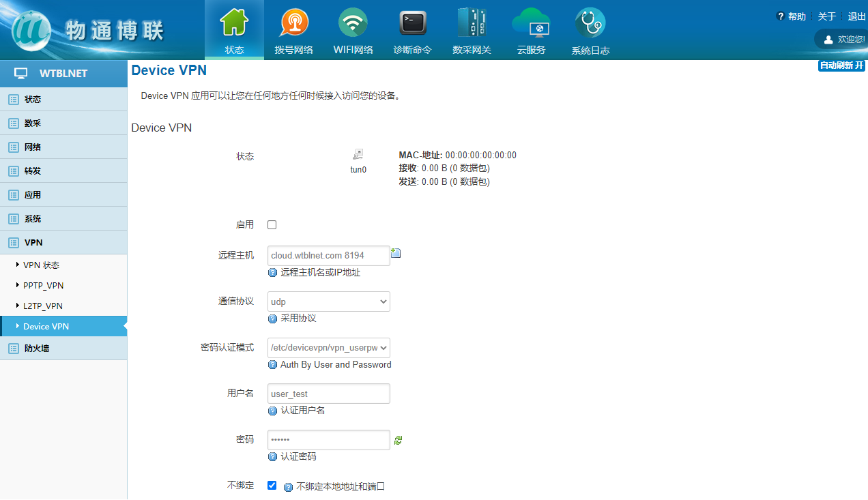The image size is (868, 500).
Task: Enable the 启用 checkbox
Action: (x=272, y=225)
